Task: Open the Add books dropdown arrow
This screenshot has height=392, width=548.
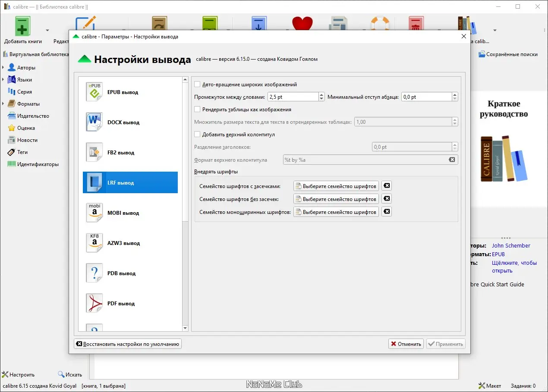Action: [47, 30]
